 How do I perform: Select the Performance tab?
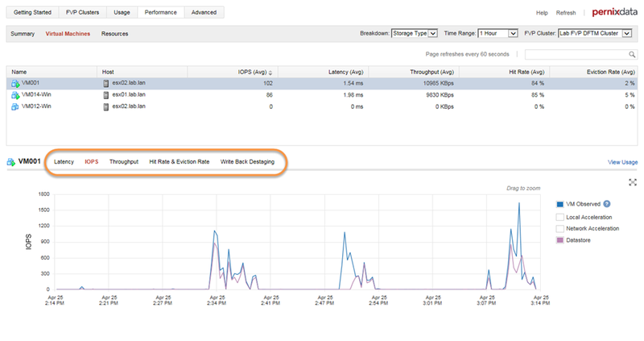(160, 12)
